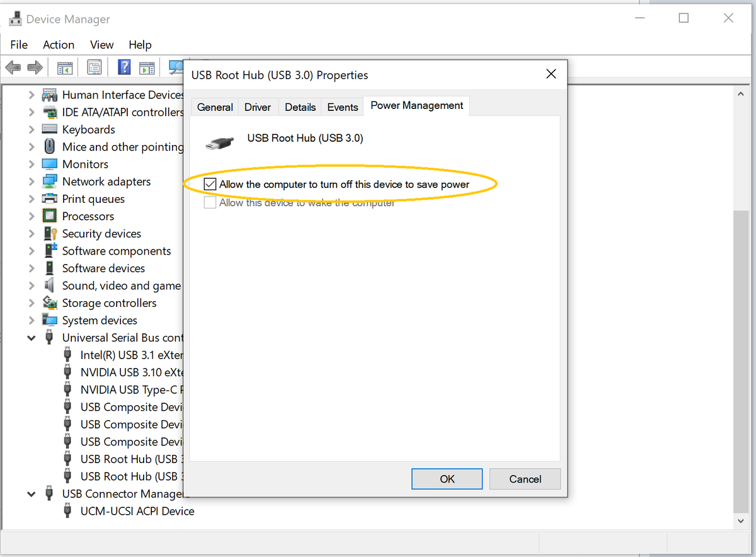Expand the Monitors tree node

tap(31, 164)
